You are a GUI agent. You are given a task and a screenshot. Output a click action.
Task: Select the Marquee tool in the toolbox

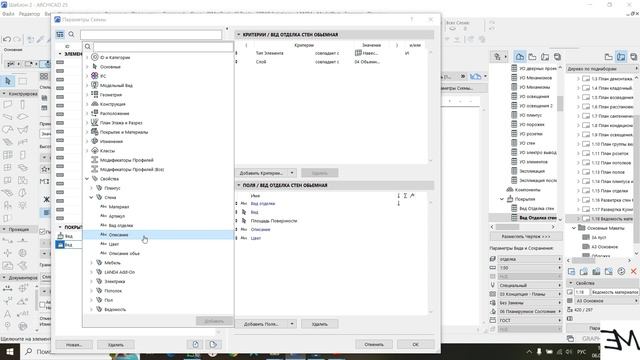click(x=22, y=82)
